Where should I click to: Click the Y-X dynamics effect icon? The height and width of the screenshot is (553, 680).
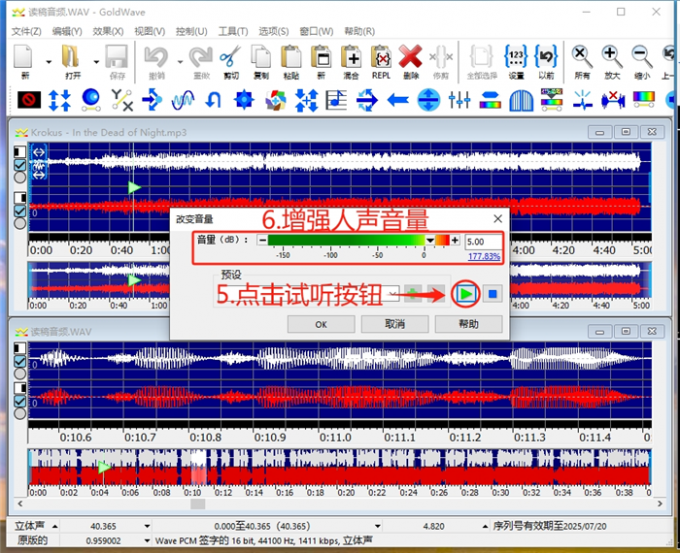tap(121, 100)
